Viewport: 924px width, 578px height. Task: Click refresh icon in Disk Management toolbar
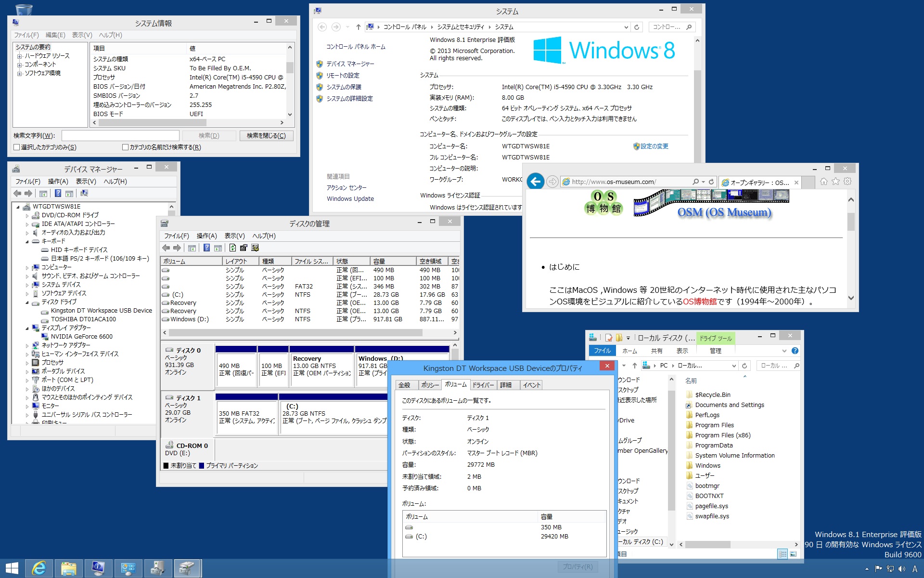tap(232, 248)
